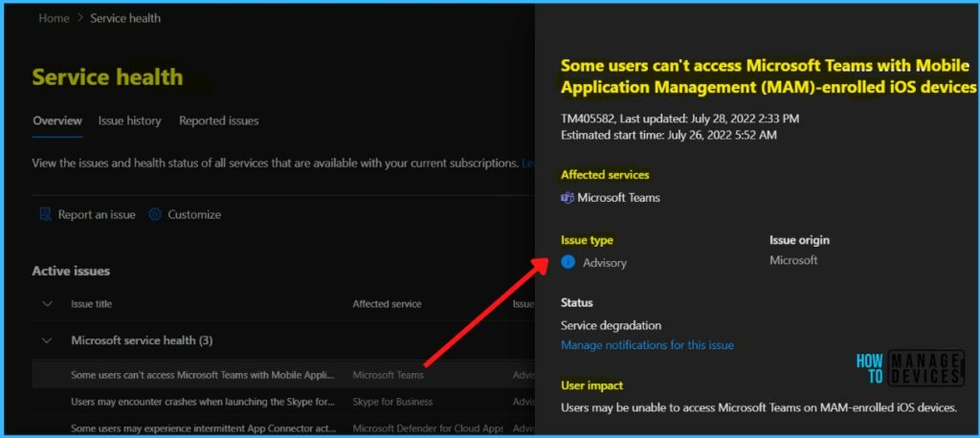Collapse all groups chevron beside Issue title
The height and width of the screenshot is (438, 980).
point(47,304)
